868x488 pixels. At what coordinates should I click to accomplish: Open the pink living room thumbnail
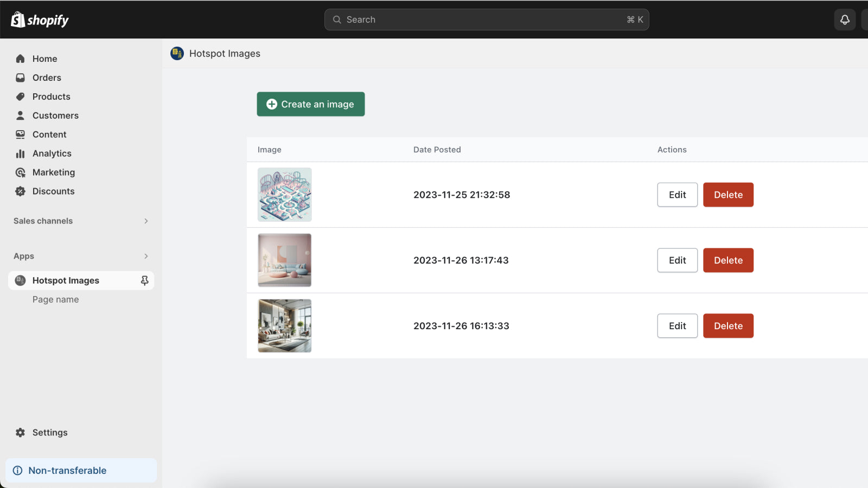(x=285, y=260)
